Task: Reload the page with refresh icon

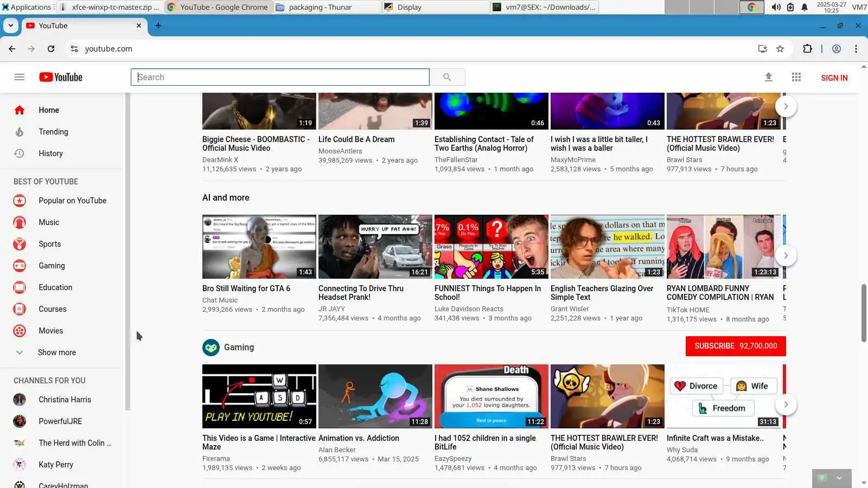Action: (x=51, y=49)
